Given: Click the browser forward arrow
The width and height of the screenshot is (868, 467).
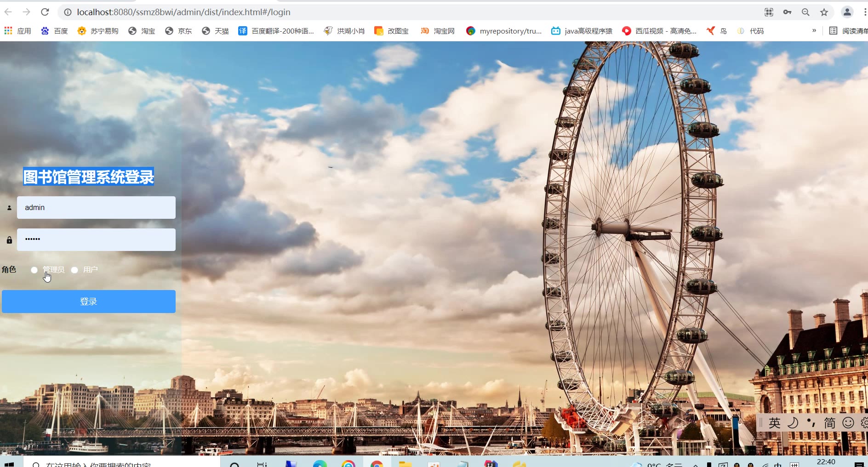Looking at the screenshot, I should [26, 12].
